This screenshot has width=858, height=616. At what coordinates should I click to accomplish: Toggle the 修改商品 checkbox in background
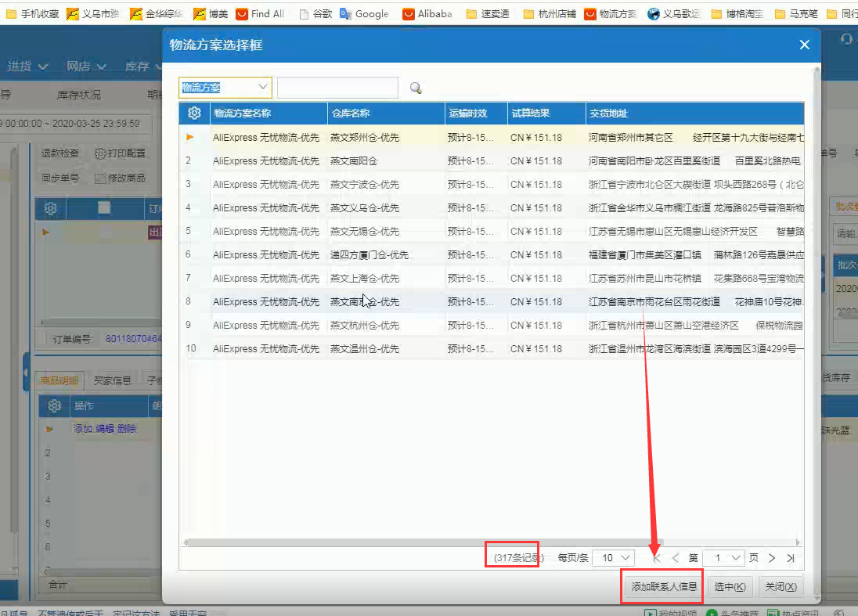pyautogui.click(x=99, y=178)
